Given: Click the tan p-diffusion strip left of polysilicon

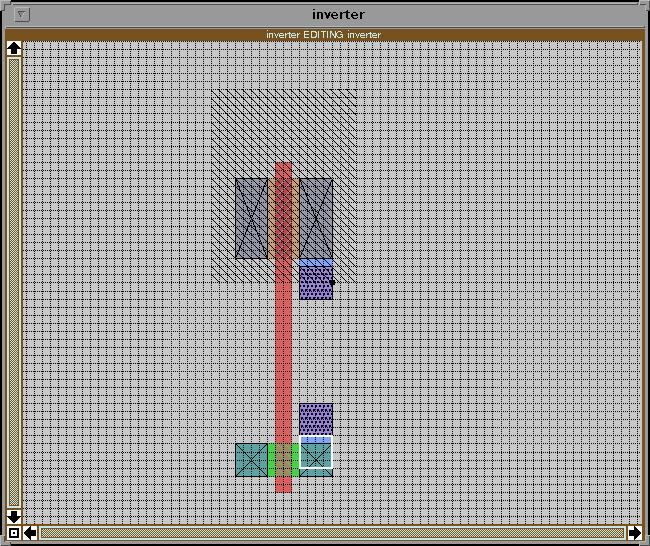Looking at the screenshot, I should [272, 218].
